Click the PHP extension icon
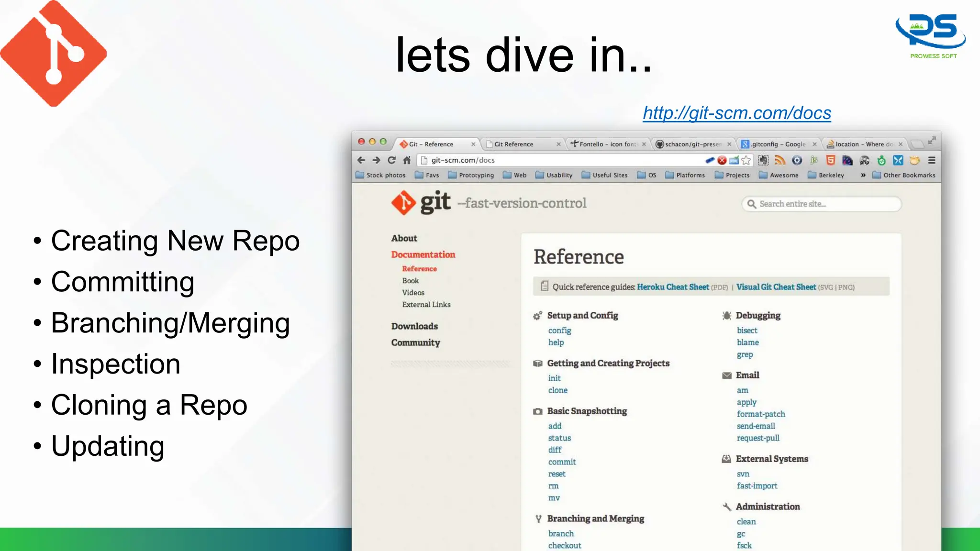 864,161
